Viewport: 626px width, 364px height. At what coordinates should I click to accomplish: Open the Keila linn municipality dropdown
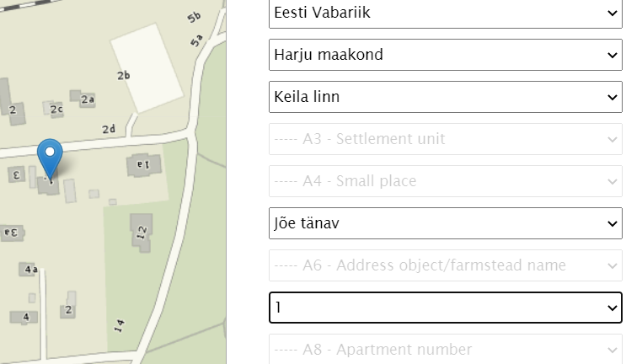click(446, 97)
